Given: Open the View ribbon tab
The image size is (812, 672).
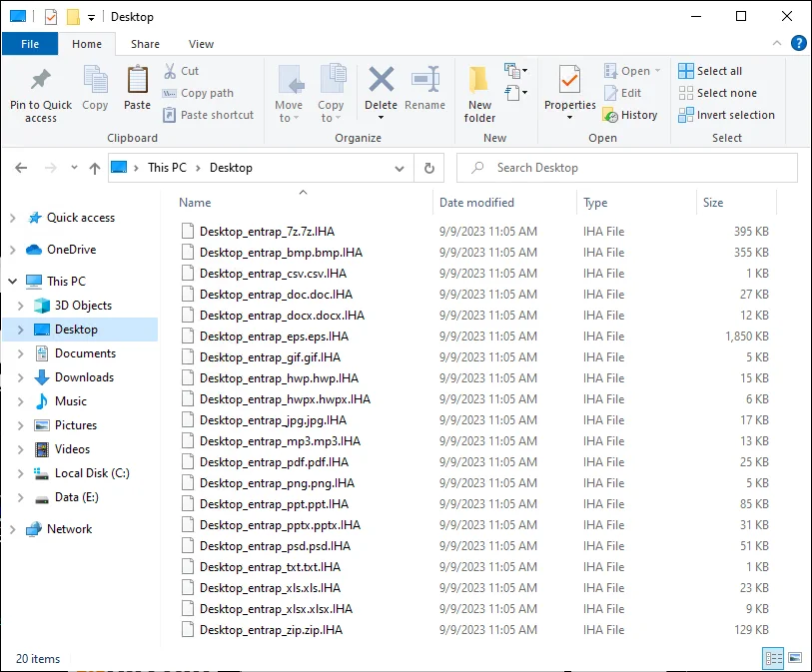Looking at the screenshot, I should coord(201,44).
